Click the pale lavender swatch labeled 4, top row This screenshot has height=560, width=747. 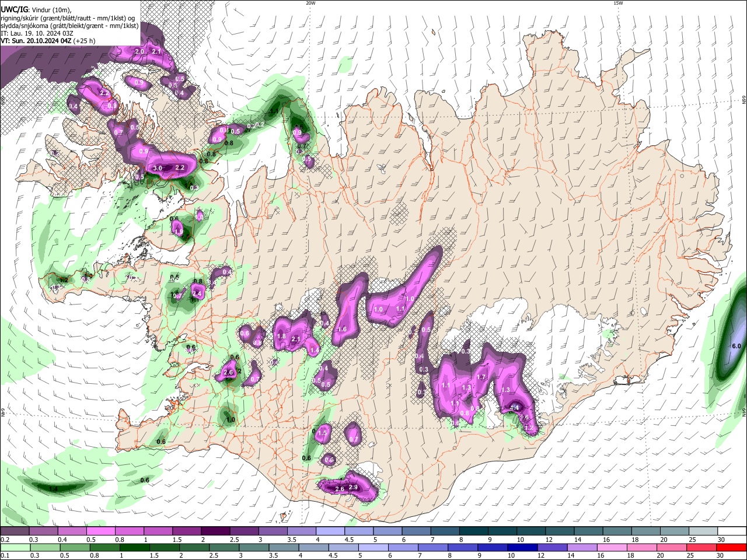tap(330, 531)
